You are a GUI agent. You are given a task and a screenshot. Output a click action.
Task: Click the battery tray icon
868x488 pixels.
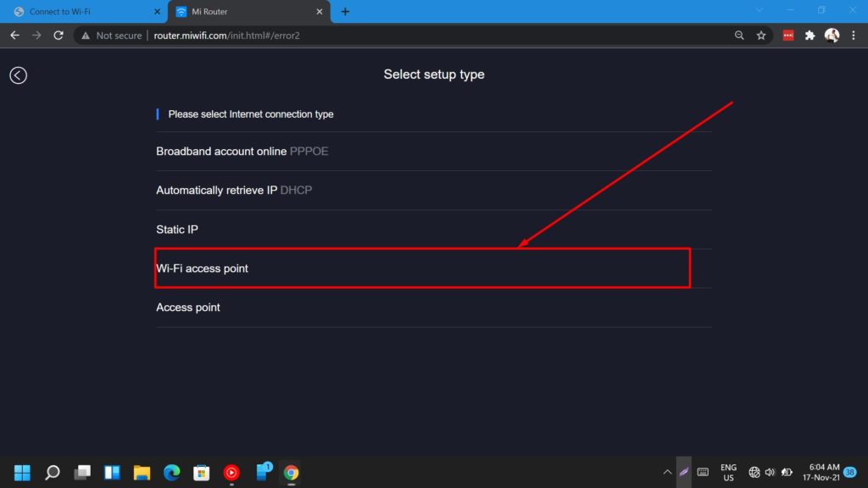[x=787, y=472]
